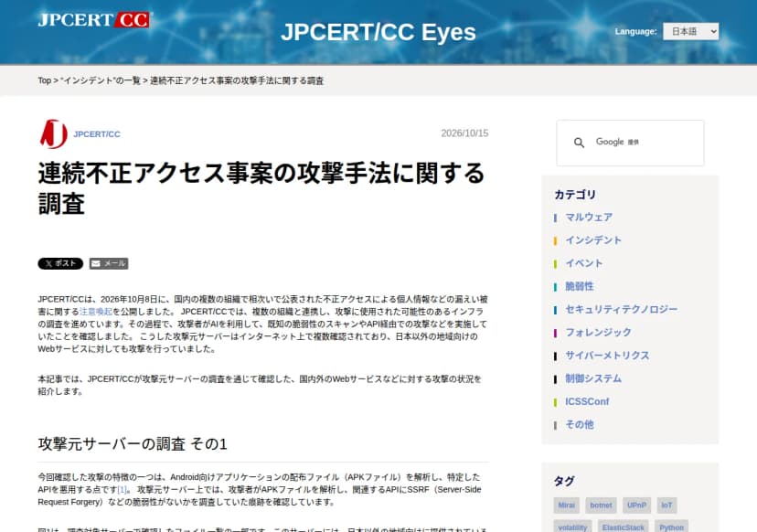Select the セキュリティテクノロジー category
Image resolution: width=757 pixels, height=532 pixels.
tap(622, 310)
